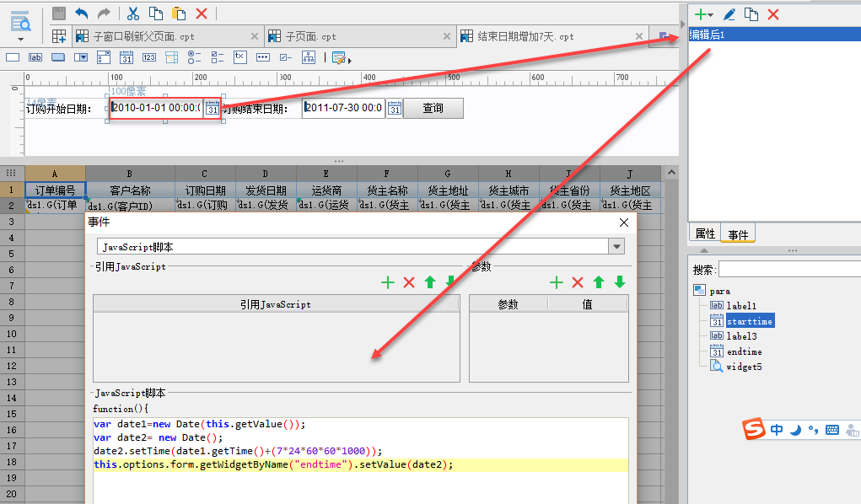This screenshot has height=504, width=861.
Task: Move the parameter down with the green arrow
Action: coord(620,282)
